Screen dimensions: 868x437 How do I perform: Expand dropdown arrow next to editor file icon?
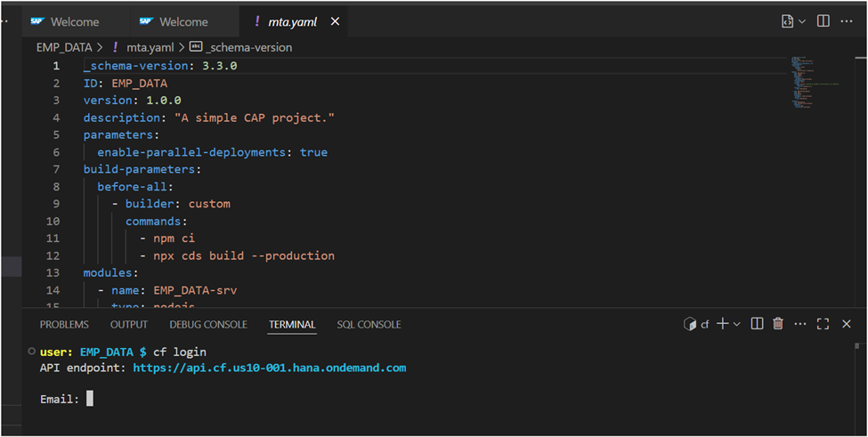pos(801,21)
